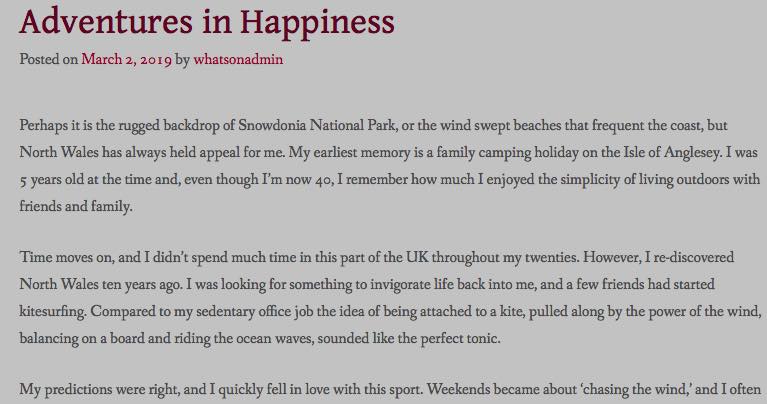Open the Adventures in Happiness post title
The image size is (767, 404).
(207, 22)
